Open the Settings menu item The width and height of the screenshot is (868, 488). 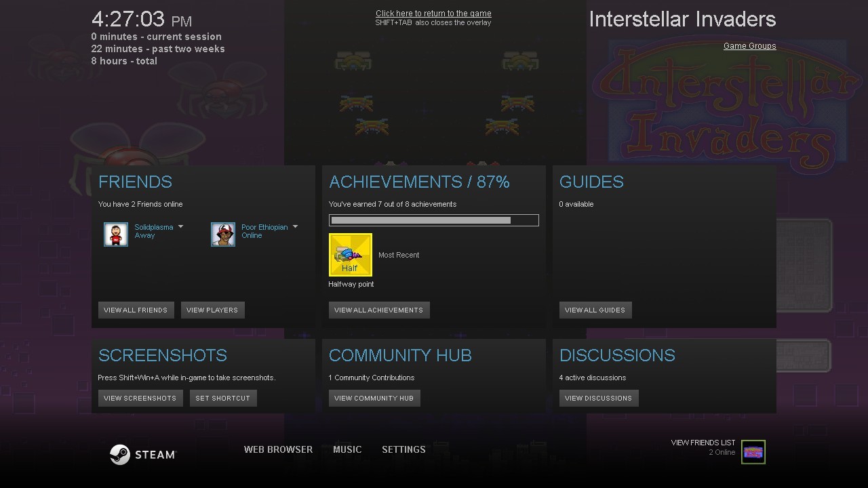(403, 449)
